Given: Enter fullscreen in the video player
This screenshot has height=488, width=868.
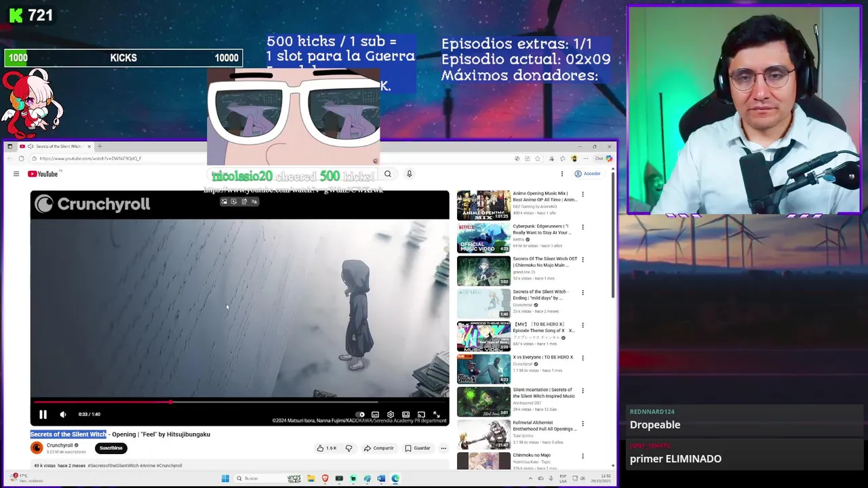Looking at the screenshot, I should 437,414.
